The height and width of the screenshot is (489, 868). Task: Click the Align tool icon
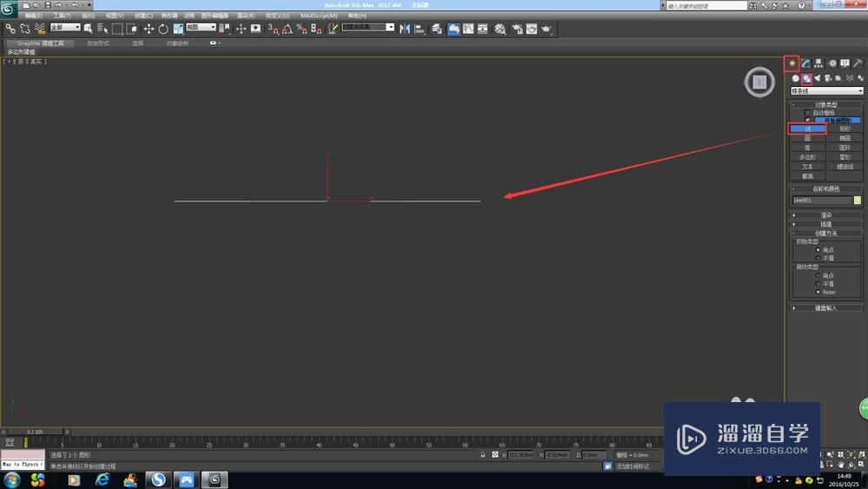click(x=419, y=29)
